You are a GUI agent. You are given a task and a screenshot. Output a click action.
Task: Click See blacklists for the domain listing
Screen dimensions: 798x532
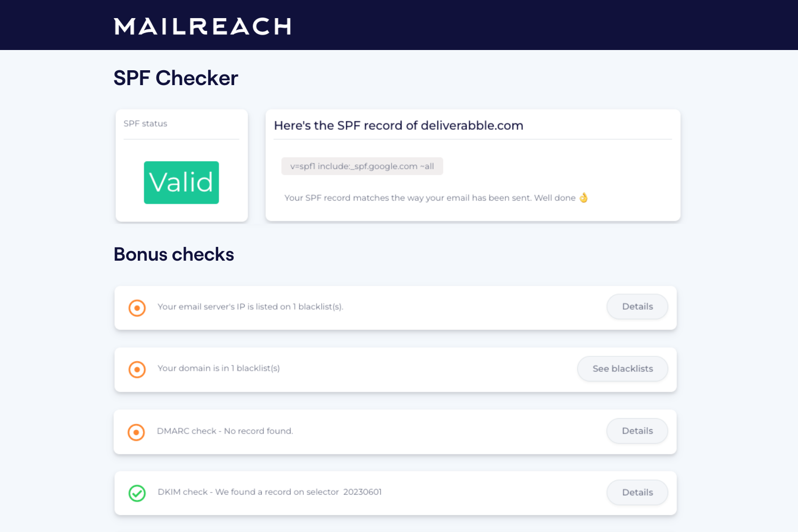tap(622, 368)
